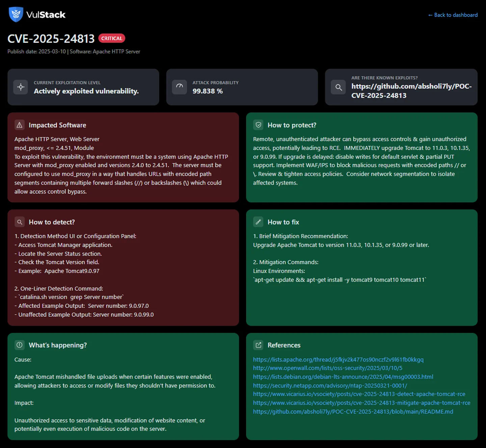Click the magnifier icon in known exploits card
The image size is (486, 448).
339,87
